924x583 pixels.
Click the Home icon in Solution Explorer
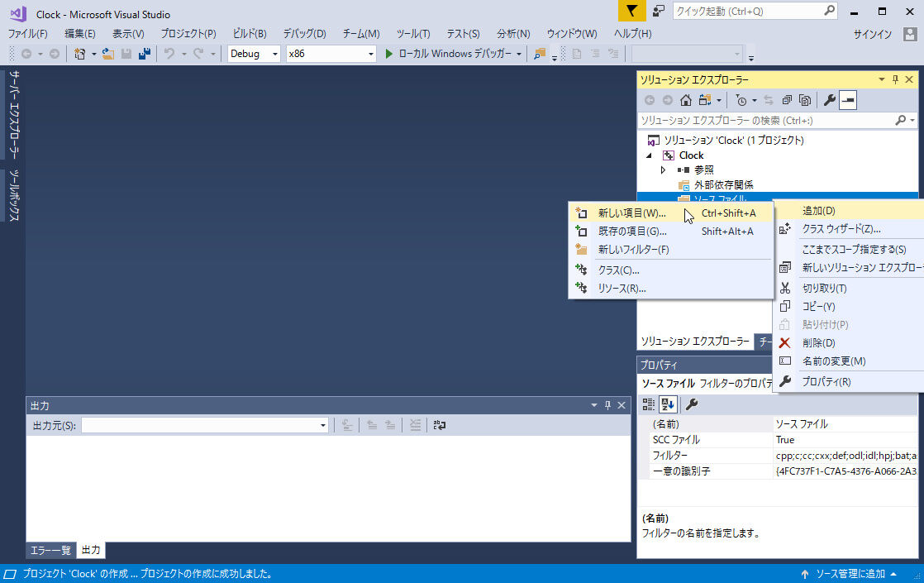685,100
